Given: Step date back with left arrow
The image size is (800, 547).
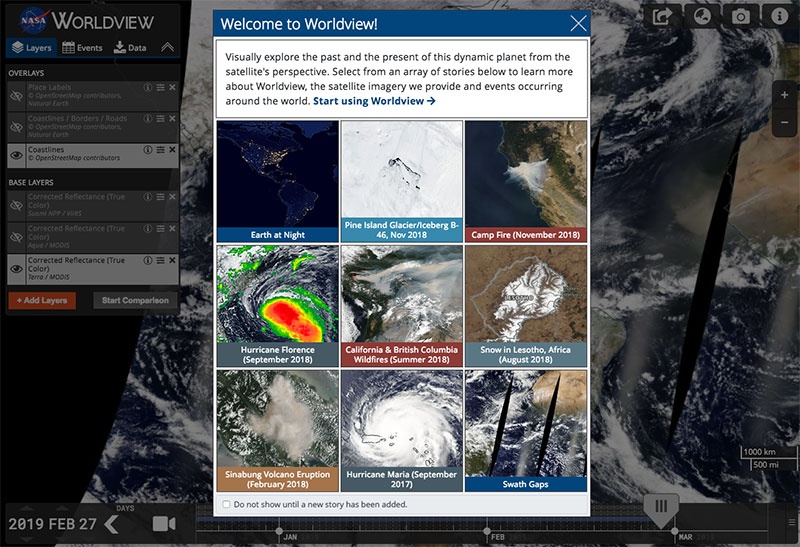Looking at the screenshot, I should point(112,524).
